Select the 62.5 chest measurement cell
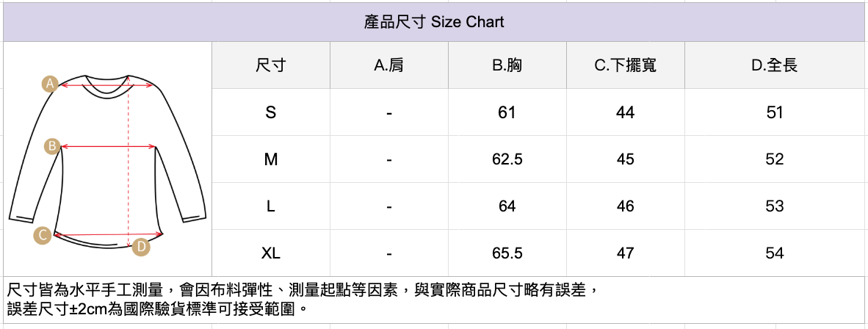The image size is (868, 329). point(507,159)
